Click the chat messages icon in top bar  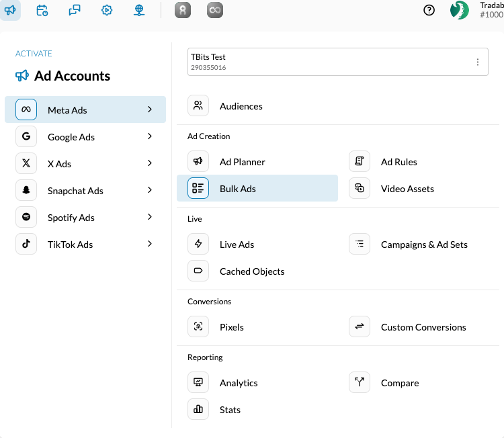coord(75,10)
